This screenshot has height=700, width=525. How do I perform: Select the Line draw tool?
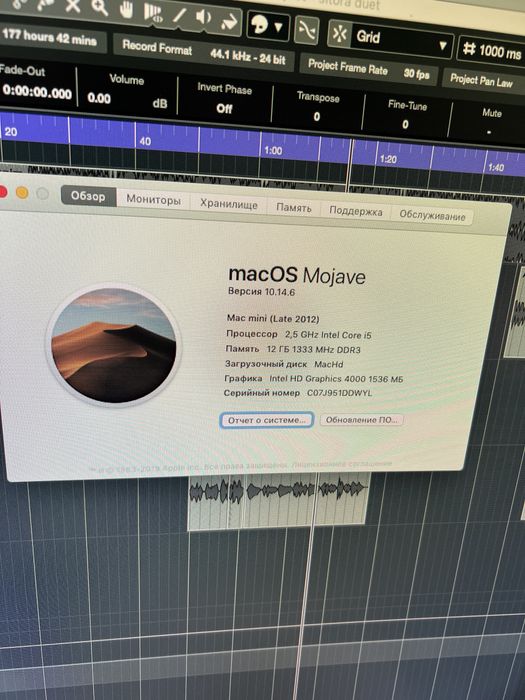179,15
